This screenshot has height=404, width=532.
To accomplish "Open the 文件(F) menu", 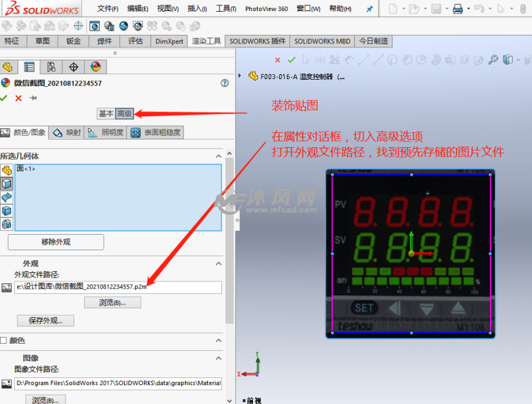I will [x=108, y=9].
